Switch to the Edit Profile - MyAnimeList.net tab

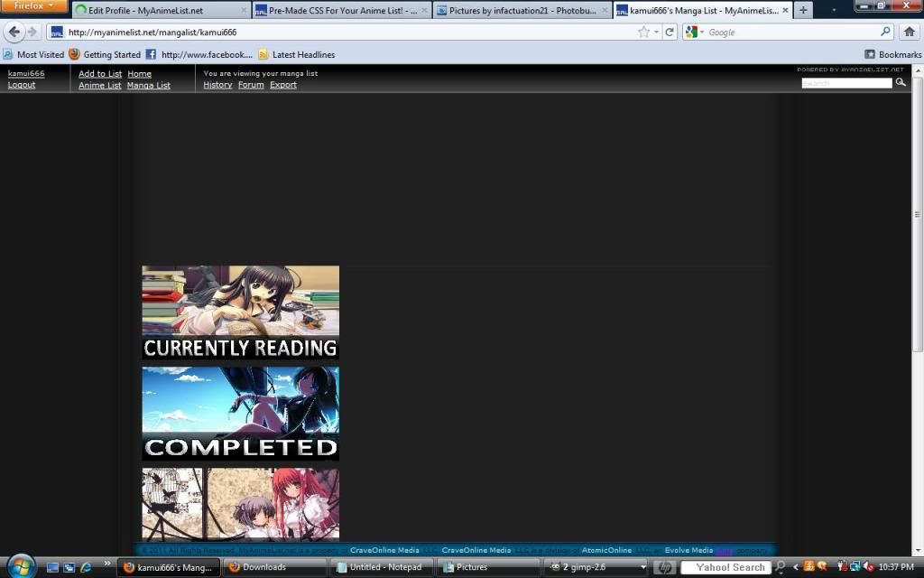(161, 11)
